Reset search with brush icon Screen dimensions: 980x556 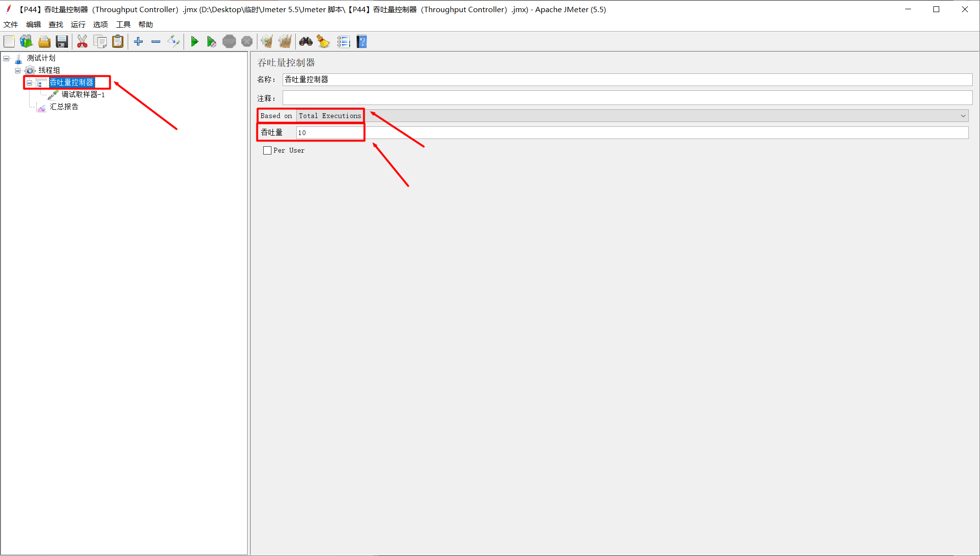pos(323,42)
